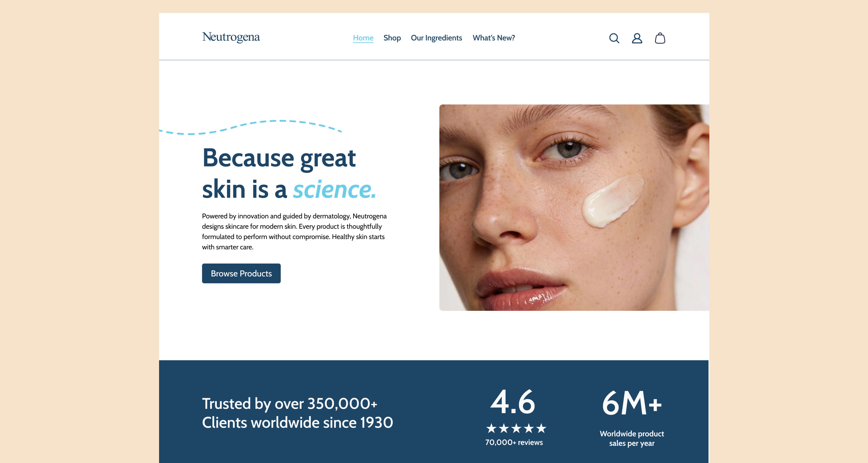Screen dimensions: 868x463
Task: Go to the Home nav item
Action: click(363, 38)
